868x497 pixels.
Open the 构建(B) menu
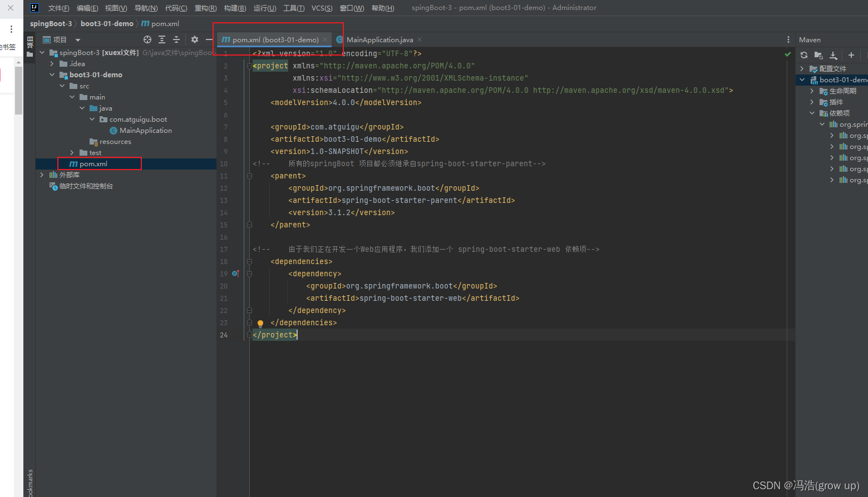(235, 8)
